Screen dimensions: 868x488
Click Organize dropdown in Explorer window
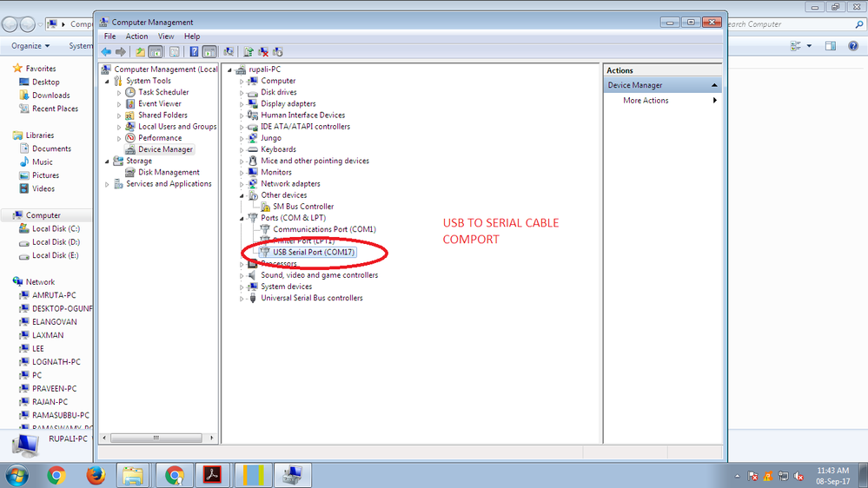30,46
